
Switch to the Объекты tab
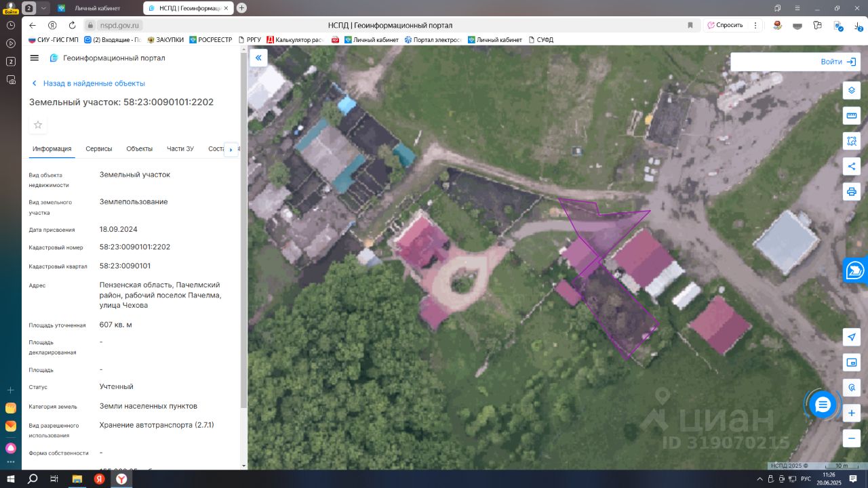140,149
